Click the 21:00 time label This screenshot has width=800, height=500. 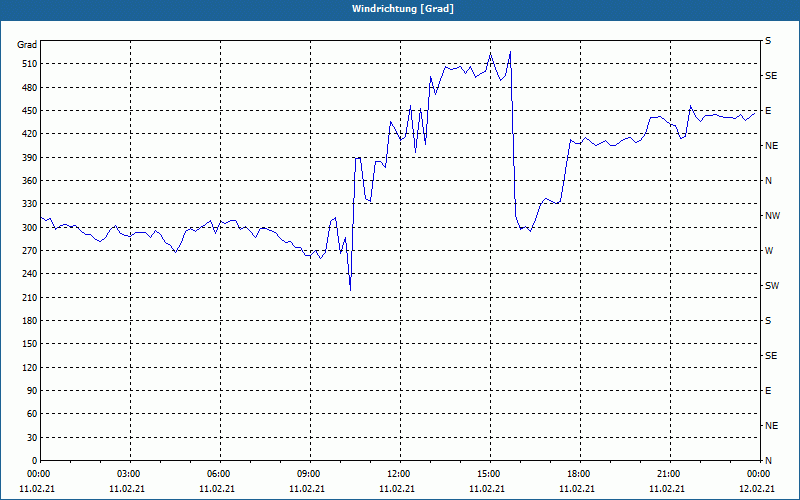pos(667,474)
